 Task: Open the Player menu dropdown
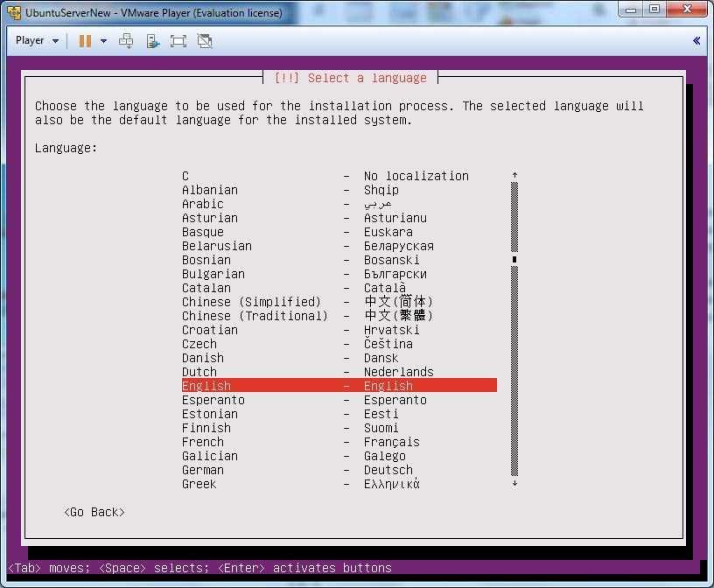coord(37,41)
